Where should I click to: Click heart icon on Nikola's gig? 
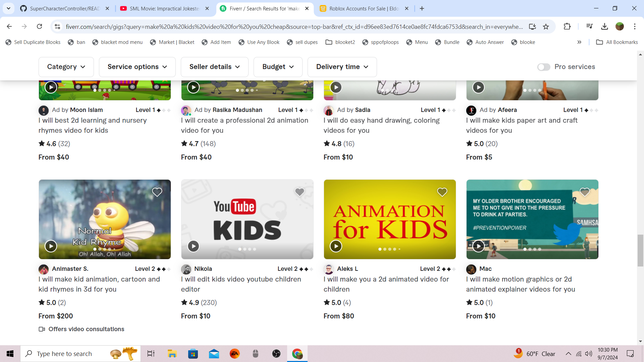point(300,192)
